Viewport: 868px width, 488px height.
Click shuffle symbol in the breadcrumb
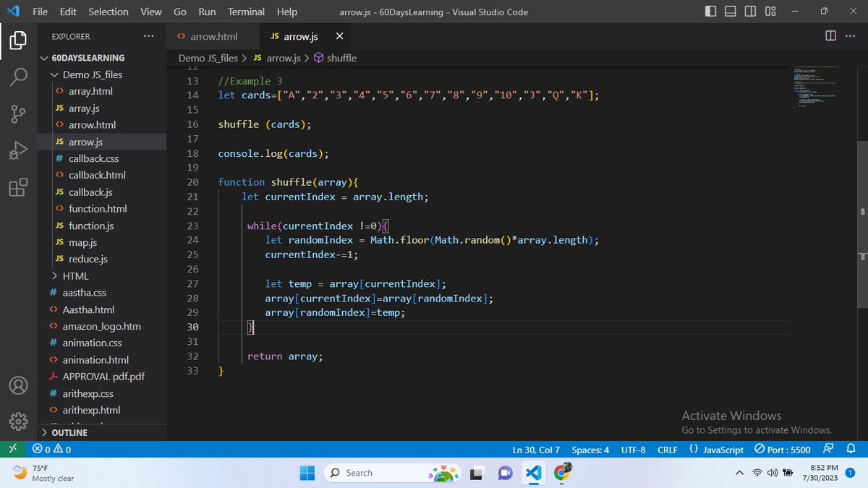tap(336, 58)
